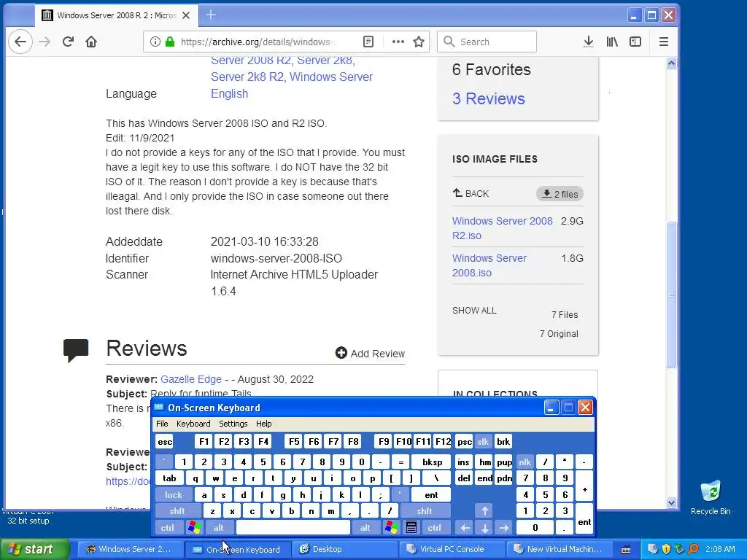This screenshot has width=747, height=560.
Task: Select the Windows Server 2008 R2 browser tab
Action: [x=116, y=15]
